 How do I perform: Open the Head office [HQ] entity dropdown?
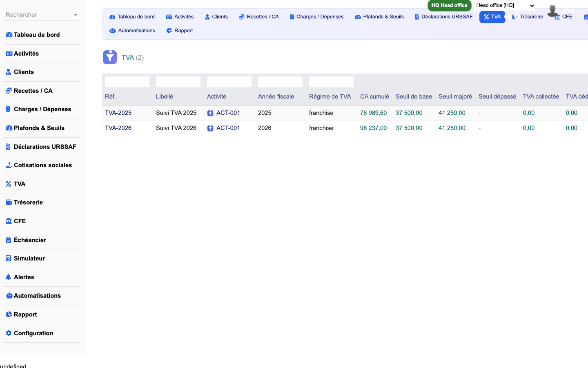click(505, 5)
